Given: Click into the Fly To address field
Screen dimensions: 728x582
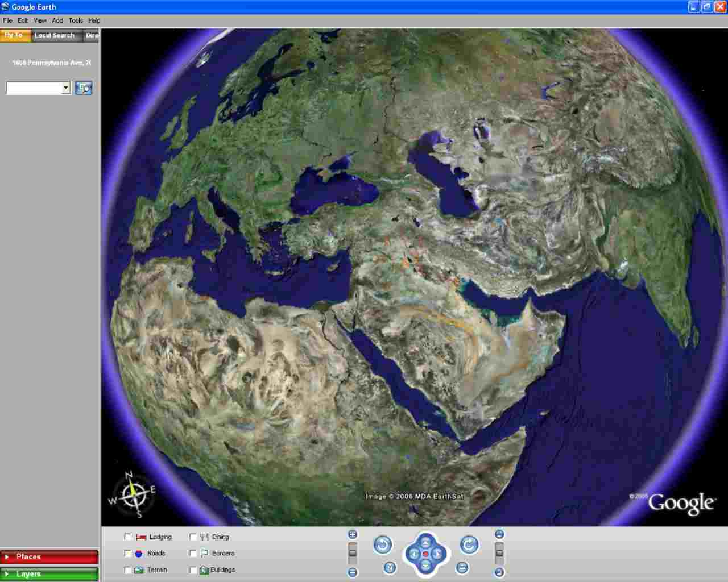Looking at the screenshot, I should pos(34,88).
